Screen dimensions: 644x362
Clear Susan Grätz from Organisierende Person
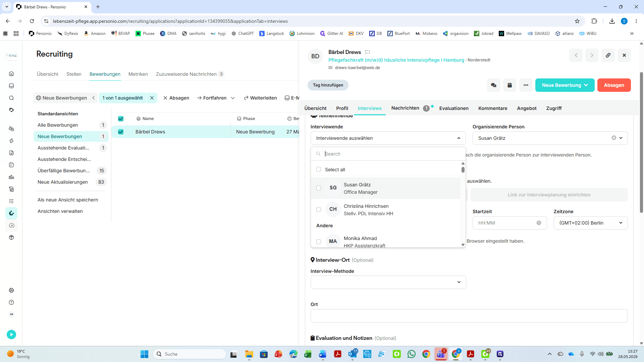614,138
